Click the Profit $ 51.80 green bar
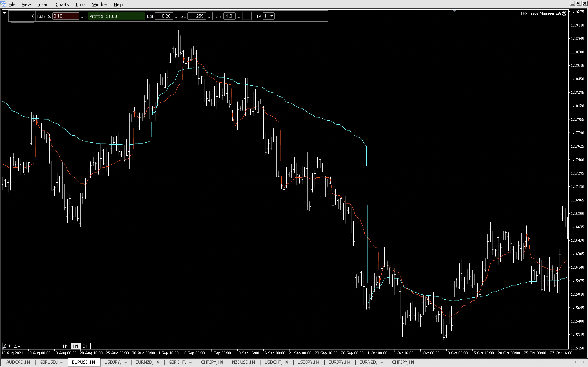Viewport: 588px width, 367px height. click(x=116, y=16)
